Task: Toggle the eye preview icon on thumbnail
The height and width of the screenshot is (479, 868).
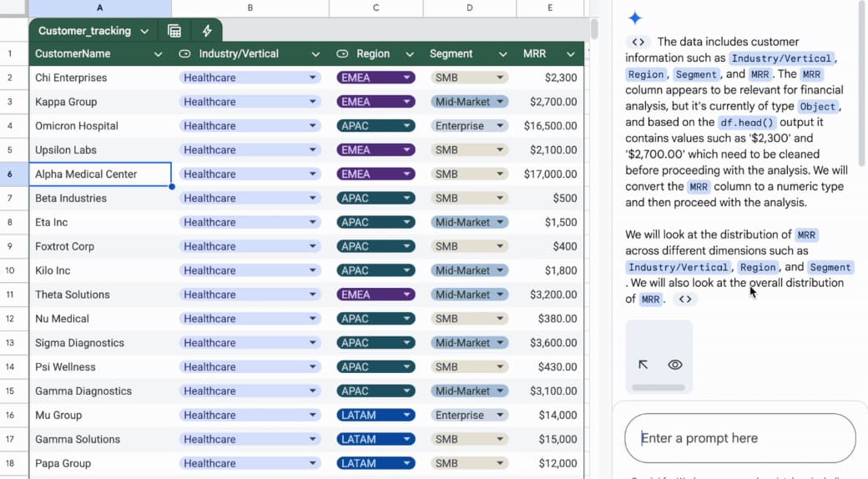Action: click(675, 365)
